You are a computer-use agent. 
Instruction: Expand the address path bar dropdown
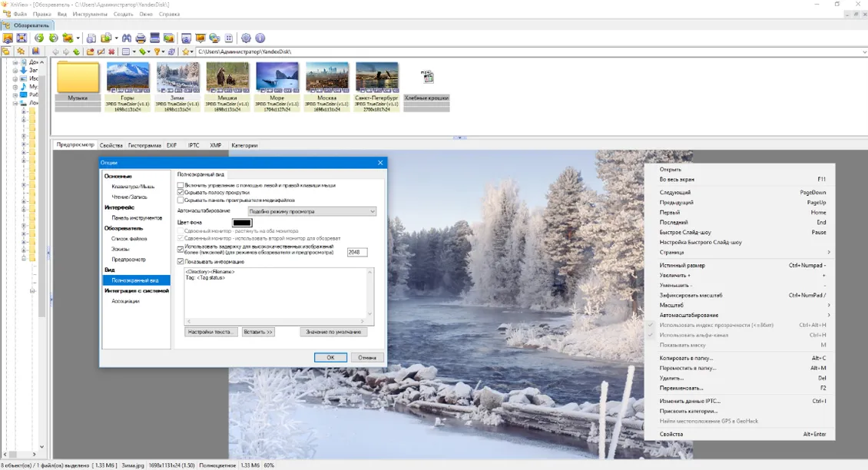[863, 52]
